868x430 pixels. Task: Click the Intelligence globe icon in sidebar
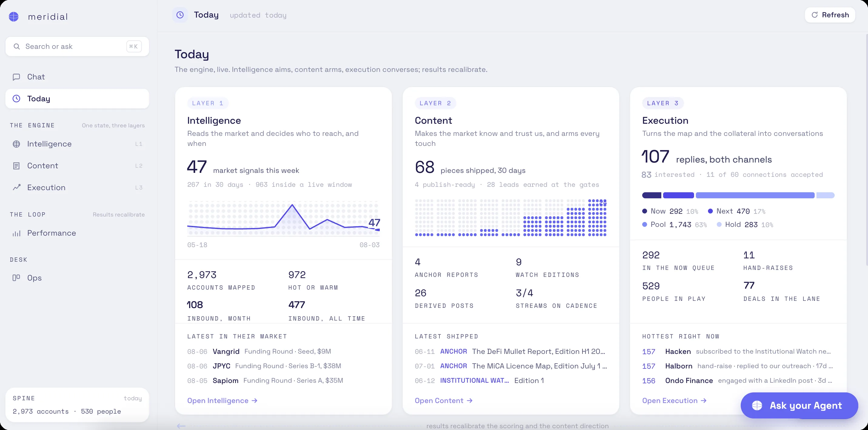click(x=16, y=144)
